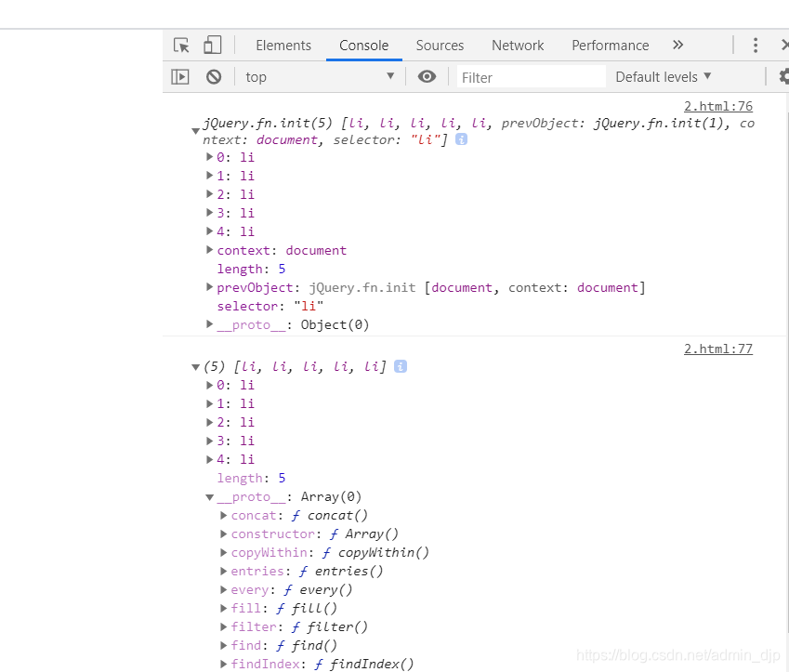This screenshot has height=672, width=789.
Task: Collapse the (5) [li, li, li, li, li] array
Action: 196,367
